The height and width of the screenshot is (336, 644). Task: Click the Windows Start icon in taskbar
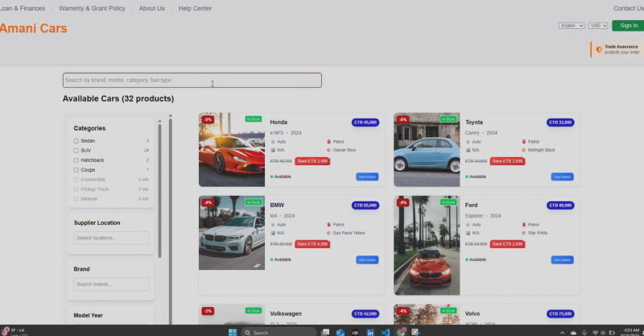[233, 331]
